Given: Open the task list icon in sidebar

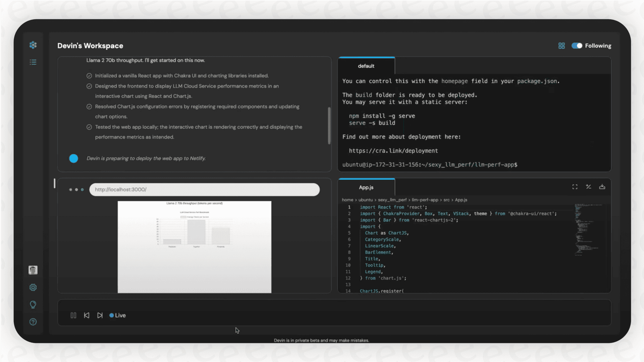Looking at the screenshot, I should (33, 62).
